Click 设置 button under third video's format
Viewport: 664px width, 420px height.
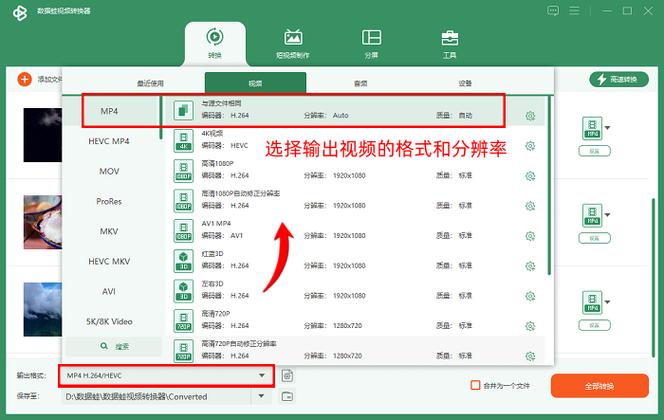point(595,325)
